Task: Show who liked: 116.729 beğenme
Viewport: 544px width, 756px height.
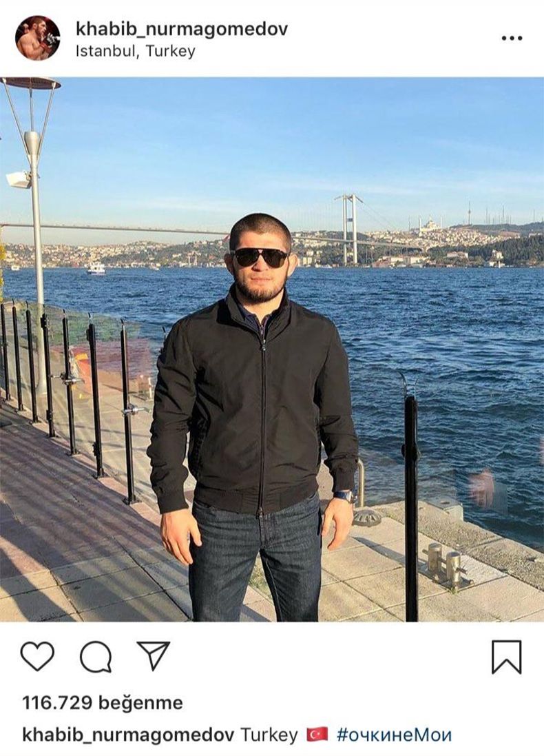Action: (102, 702)
